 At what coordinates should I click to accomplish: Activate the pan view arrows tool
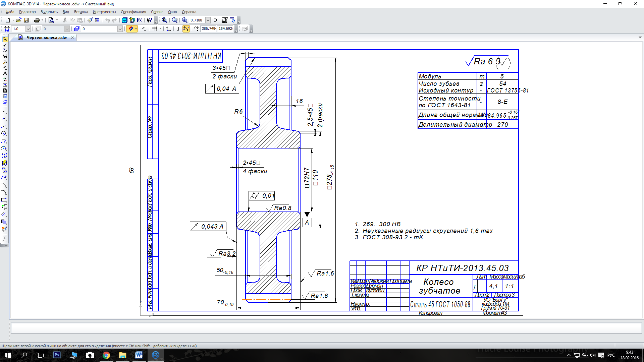click(x=215, y=20)
